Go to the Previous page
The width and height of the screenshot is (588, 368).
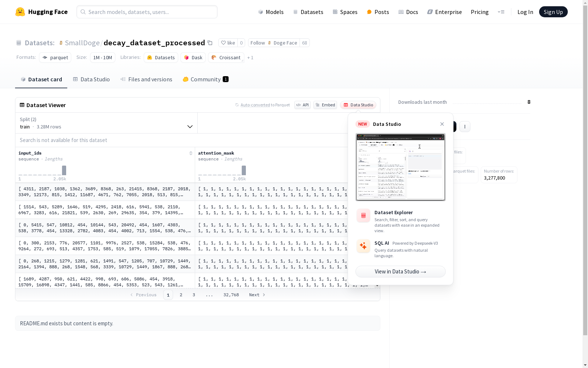point(143,295)
